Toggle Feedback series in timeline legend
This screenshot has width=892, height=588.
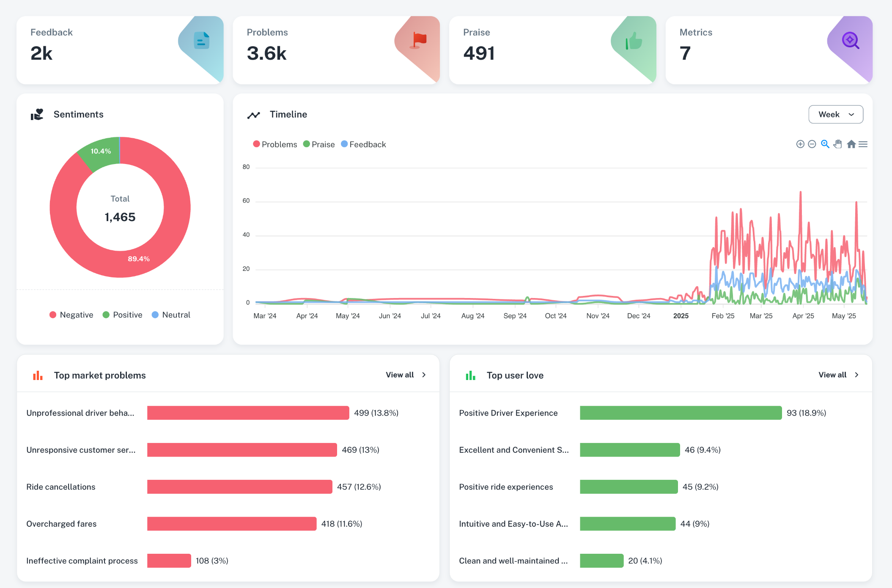click(x=363, y=144)
